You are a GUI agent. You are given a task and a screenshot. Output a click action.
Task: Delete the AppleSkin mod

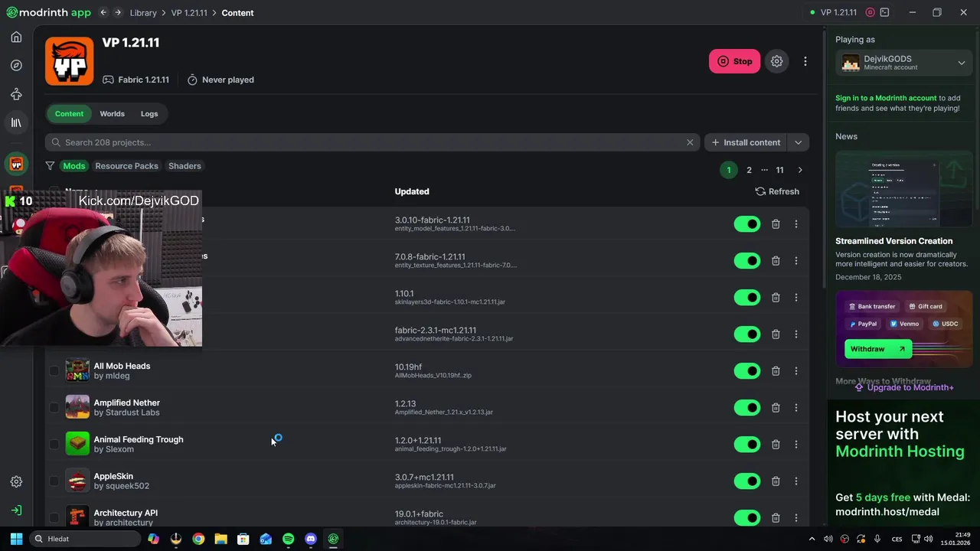tap(776, 481)
